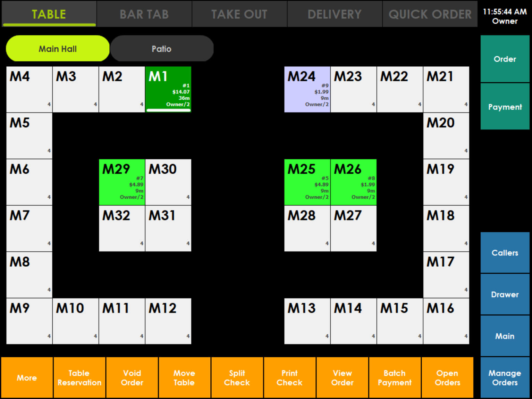Image resolution: width=532 pixels, height=399 pixels.
Task: Select table M8
Action: pyautogui.click(x=29, y=275)
